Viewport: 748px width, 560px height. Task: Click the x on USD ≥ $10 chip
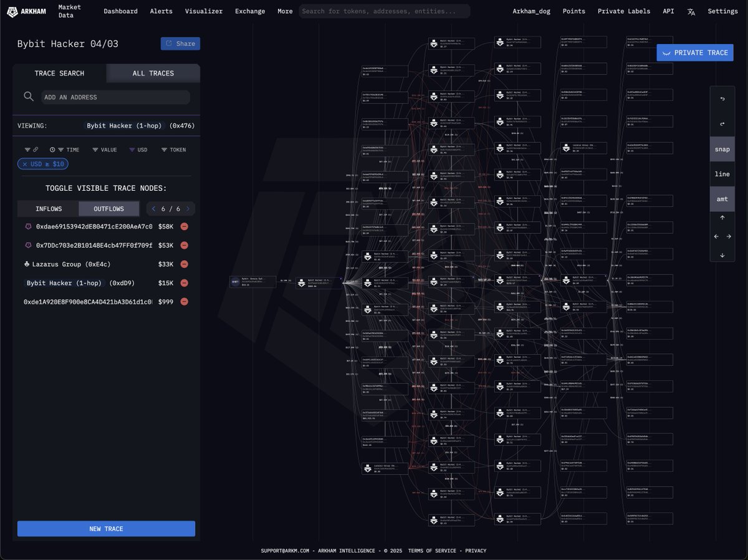click(x=25, y=164)
